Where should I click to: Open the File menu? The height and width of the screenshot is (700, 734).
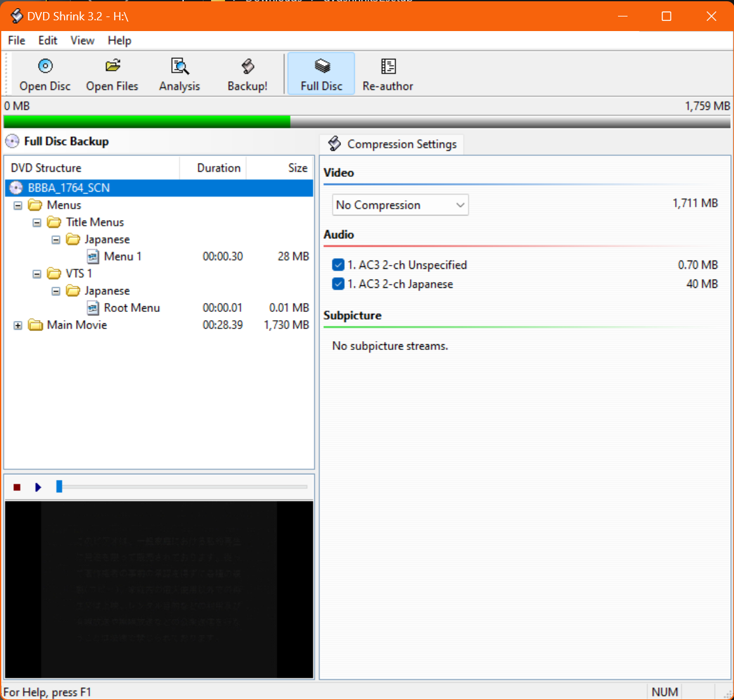tap(16, 41)
